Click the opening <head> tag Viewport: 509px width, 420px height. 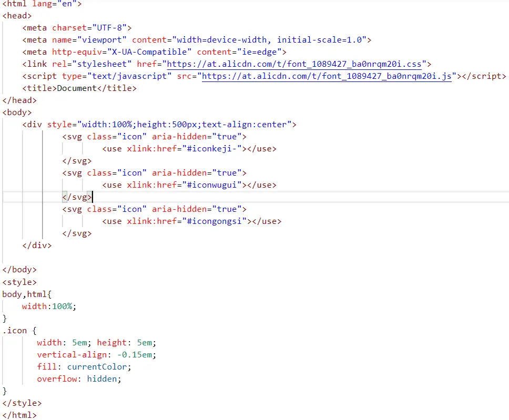click(17, 16)
